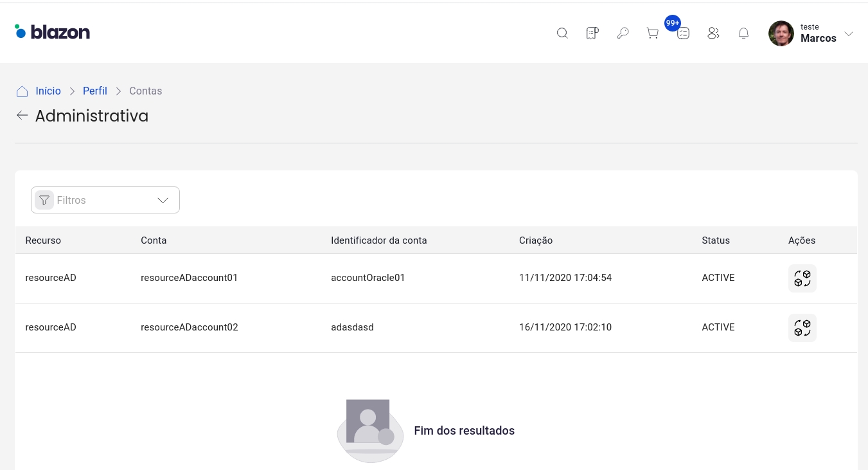Click the blazon logo
Image resolution: width=868 pixels, height=470 pixels.
pos(53,32)
